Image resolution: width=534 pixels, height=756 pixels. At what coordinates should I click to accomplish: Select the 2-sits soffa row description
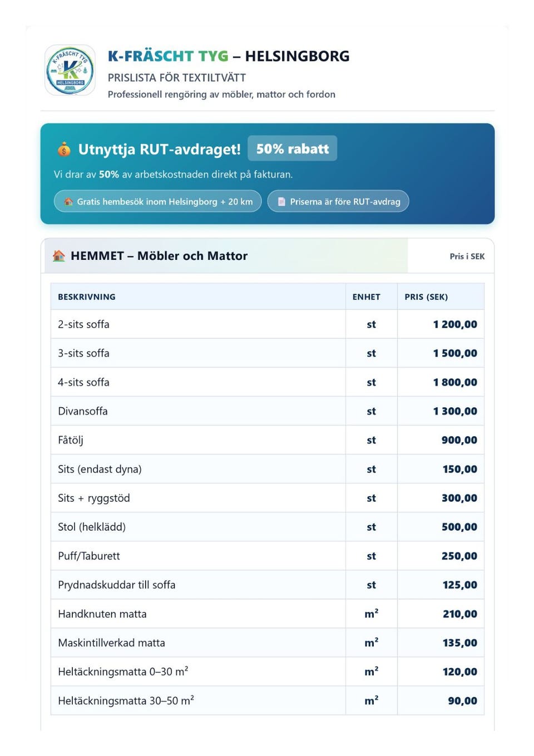(83, 324)
